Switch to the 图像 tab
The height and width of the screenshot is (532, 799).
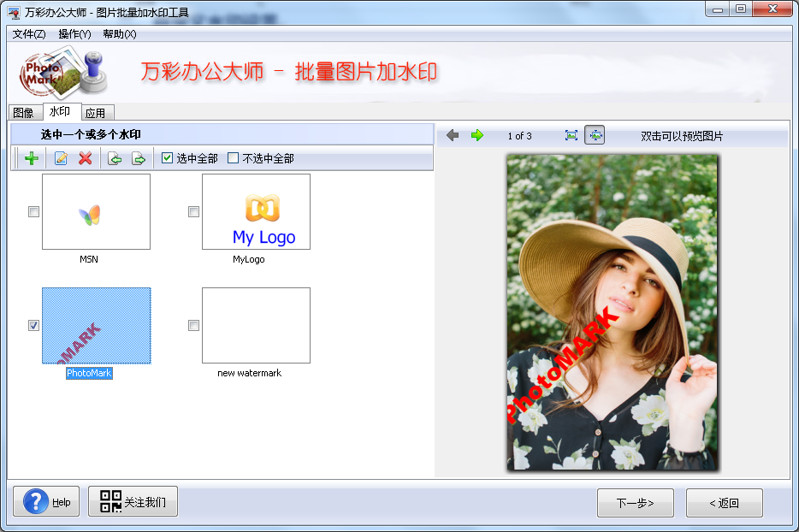tap(24, 113)
